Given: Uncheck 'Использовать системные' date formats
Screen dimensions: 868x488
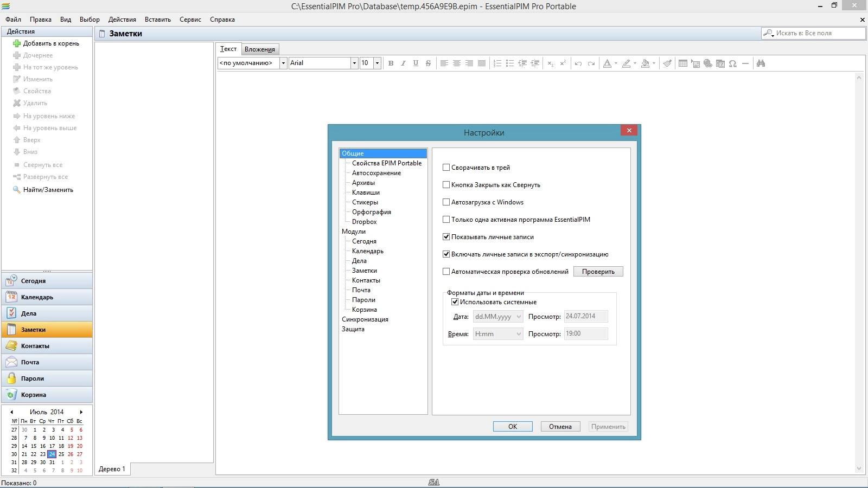Looking at the screenshot, I should pos(455,302).
